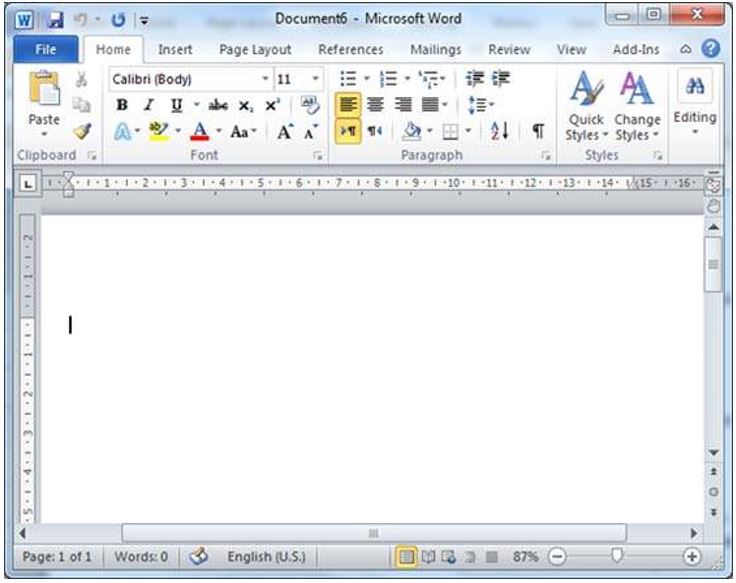The height and width of the screenshot is (583, 736).
Task: Open the File tab
Action: click(46, 49)
